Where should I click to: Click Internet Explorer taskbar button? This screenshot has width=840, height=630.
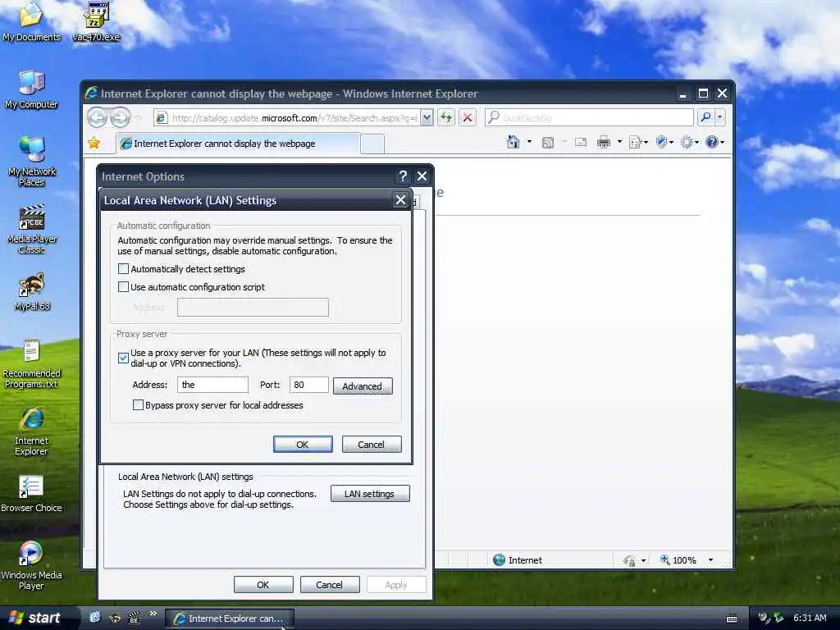tap(230, 619)
